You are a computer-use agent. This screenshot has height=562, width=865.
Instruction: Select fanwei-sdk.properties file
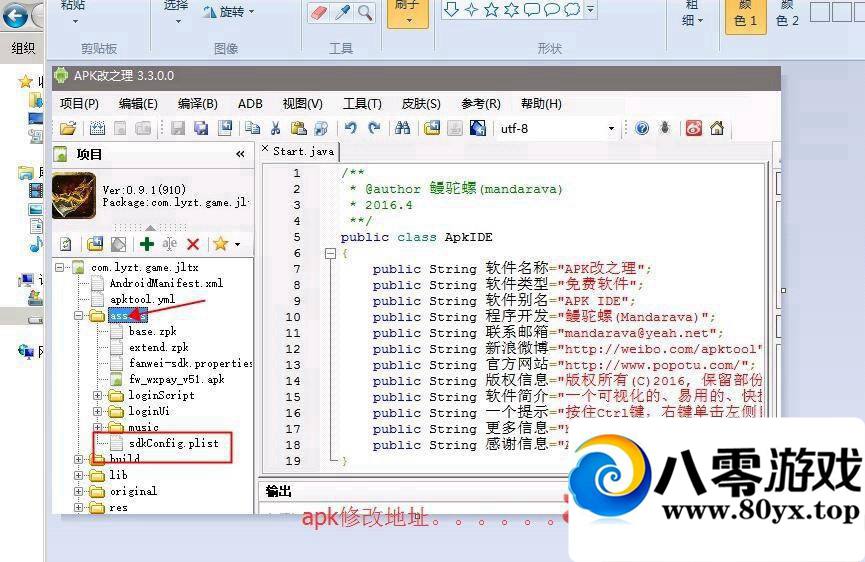point(191,363)
